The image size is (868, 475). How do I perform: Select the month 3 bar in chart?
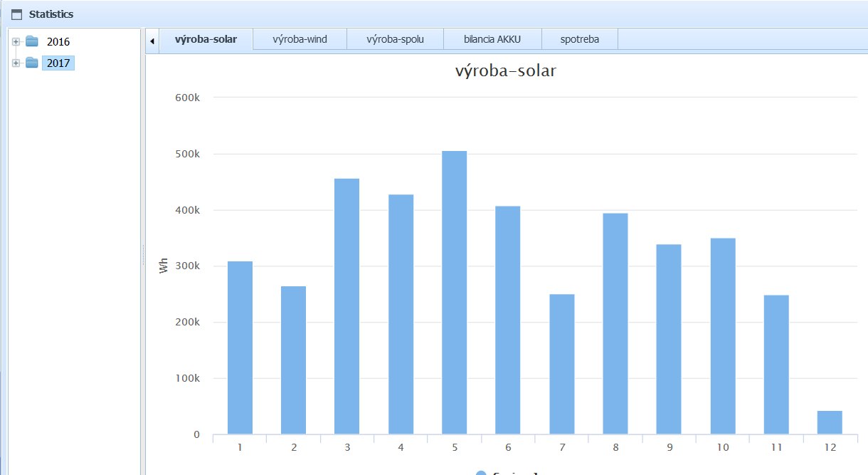click(346, 306)
